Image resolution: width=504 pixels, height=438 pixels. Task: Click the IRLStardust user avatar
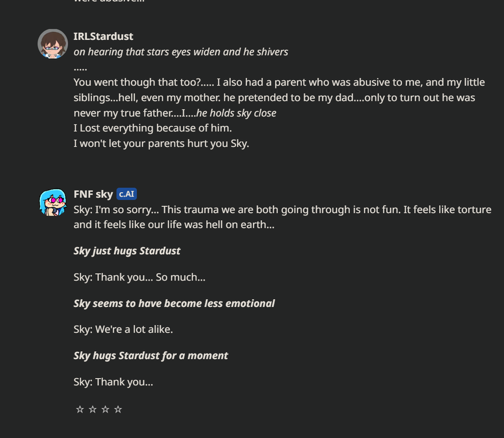(x=53, y=44)
